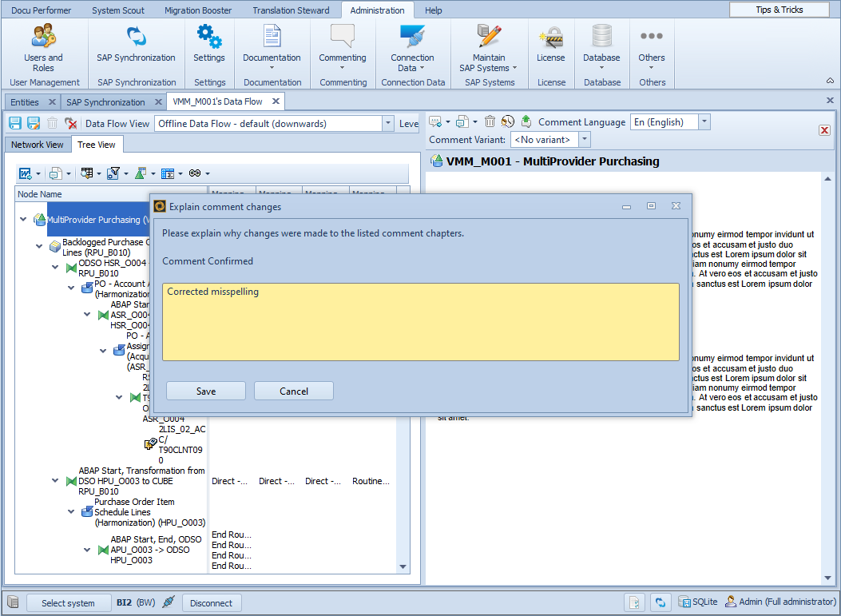Cancel the Explain comment changes dialog
The width and height of the screenshot is (841, 616).
coord(293,391)
